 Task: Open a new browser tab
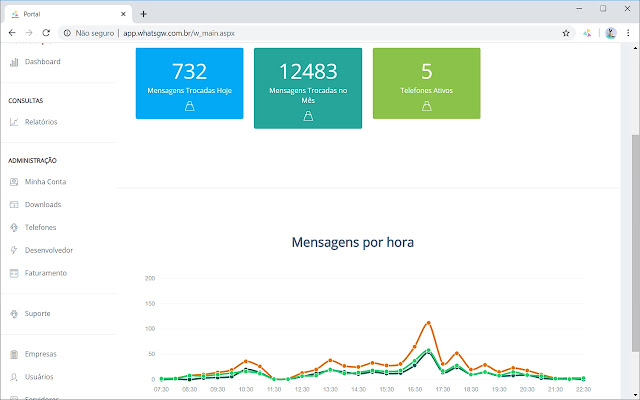tap(143, 14)
